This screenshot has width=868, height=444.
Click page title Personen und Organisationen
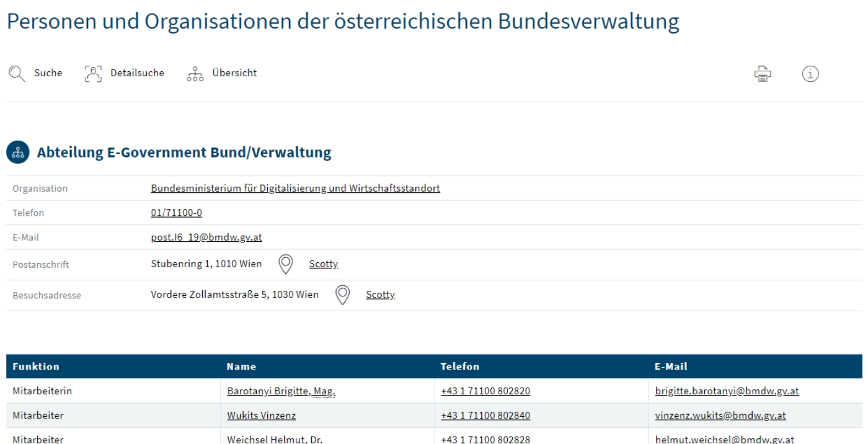click(x=342, y=22)
